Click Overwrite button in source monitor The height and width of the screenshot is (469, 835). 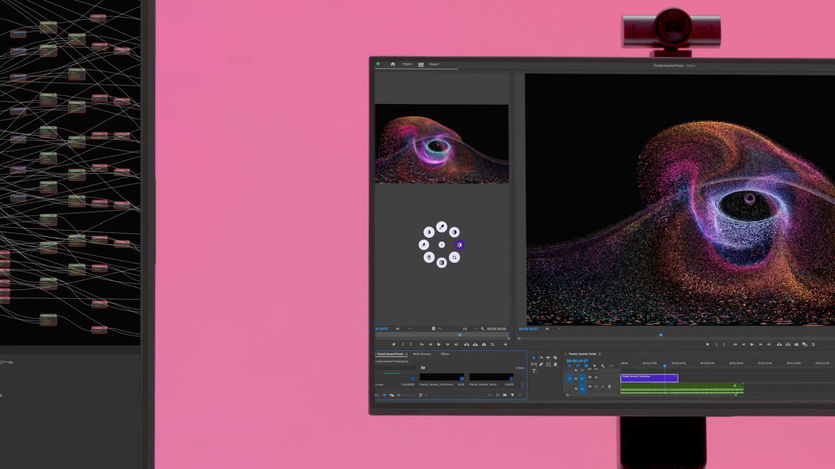[475, 344]
